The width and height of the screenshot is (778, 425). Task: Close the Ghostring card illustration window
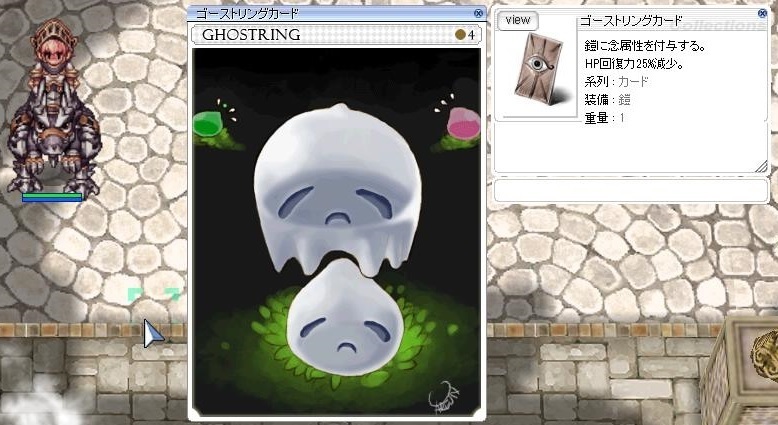(x=478, y=14)
